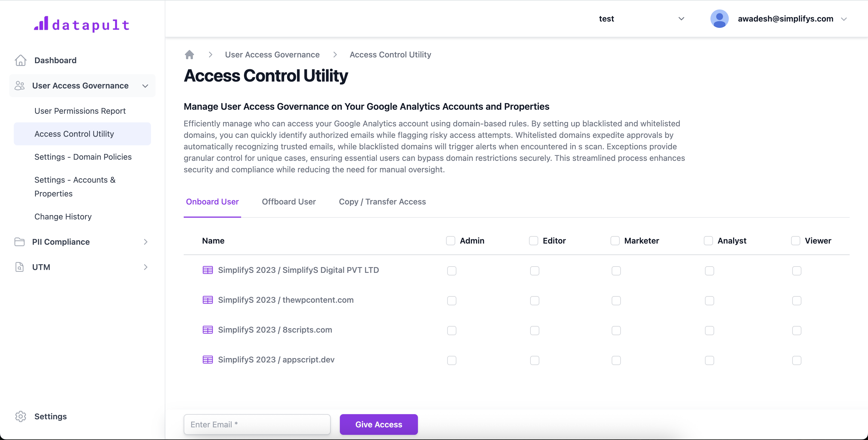Tick Viewer checkbox for appscript.dev row

pos(797,360)
